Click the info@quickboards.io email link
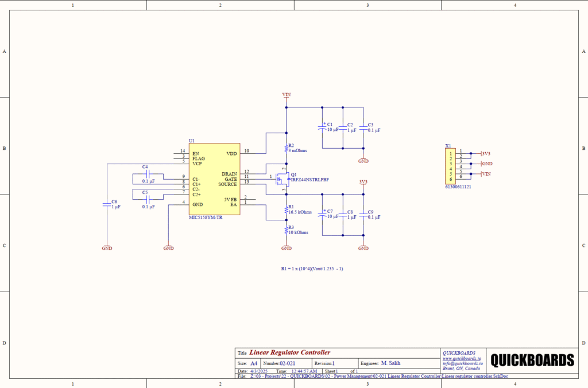Image resolution: width=588 pixels, height=388 pixels. click(x=462, y=363)
